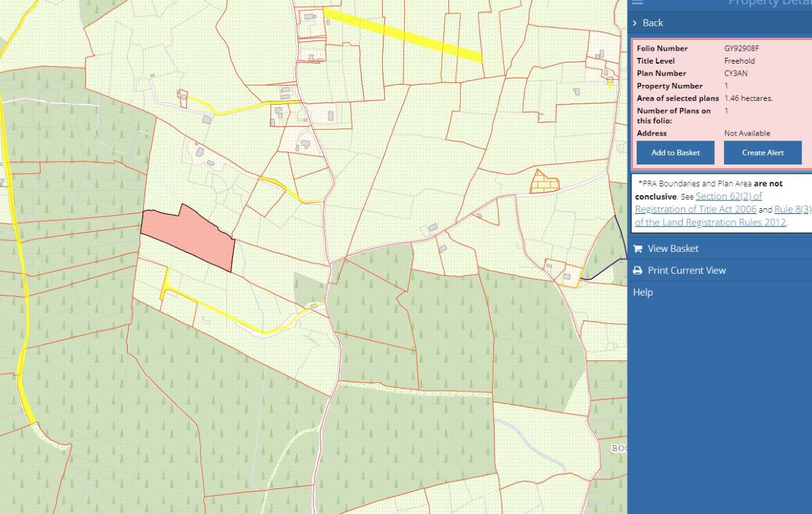The image size is (812, 514).
Task: Click the folio number value GY92908F
Action: pos(741,48)
